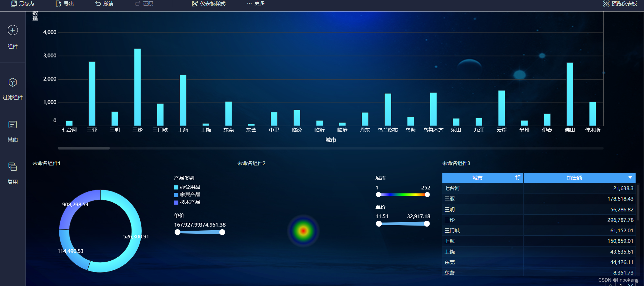Select the 未命名组件3 title

[x=456, y=163]
